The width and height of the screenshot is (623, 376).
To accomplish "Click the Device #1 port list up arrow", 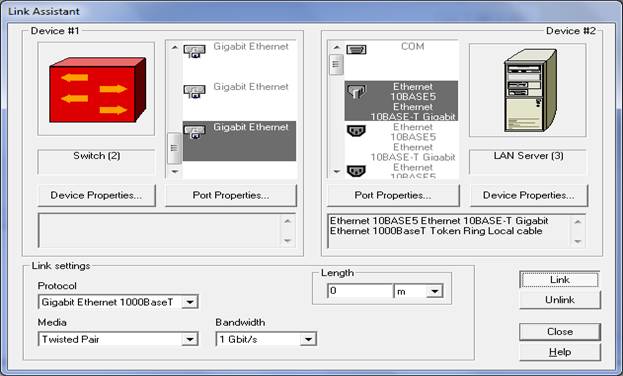I will tap(174, 47).
